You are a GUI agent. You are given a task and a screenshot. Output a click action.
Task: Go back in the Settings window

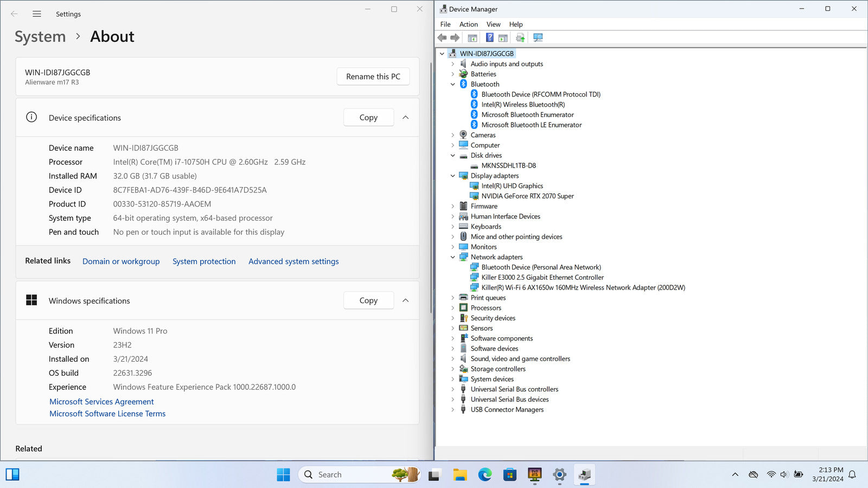[x=14, y=14]
